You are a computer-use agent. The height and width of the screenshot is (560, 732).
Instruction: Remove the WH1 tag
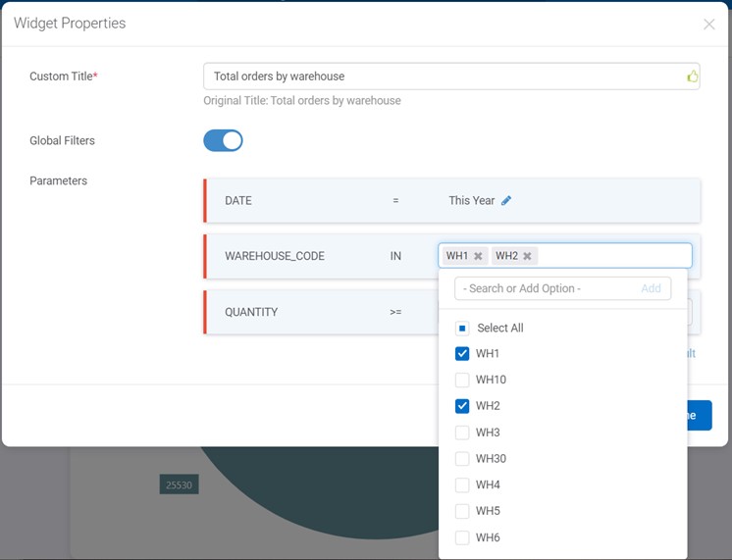(478, 256)
